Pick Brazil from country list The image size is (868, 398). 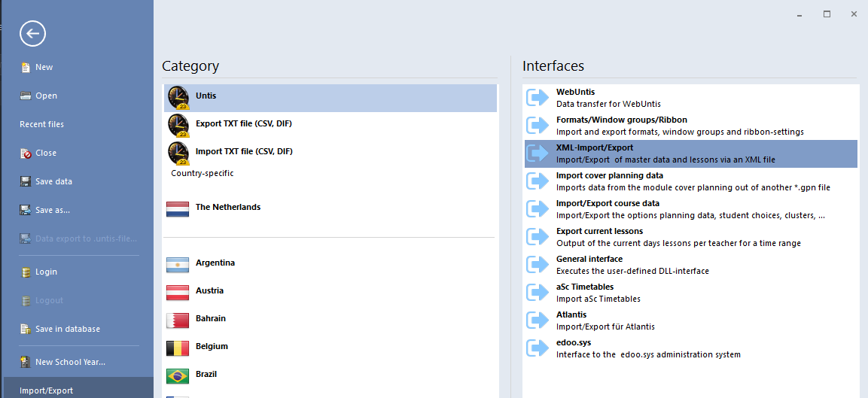tap(206, 374)
